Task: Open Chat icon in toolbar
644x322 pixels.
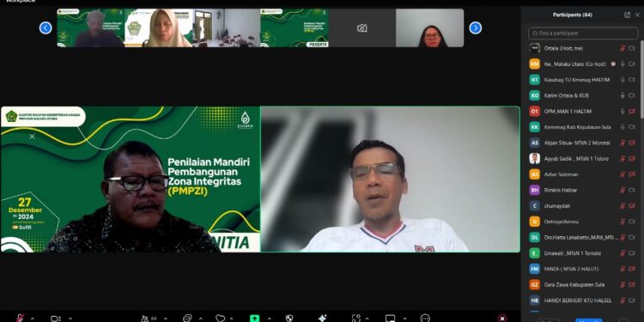Action: (x=187, y=319)
